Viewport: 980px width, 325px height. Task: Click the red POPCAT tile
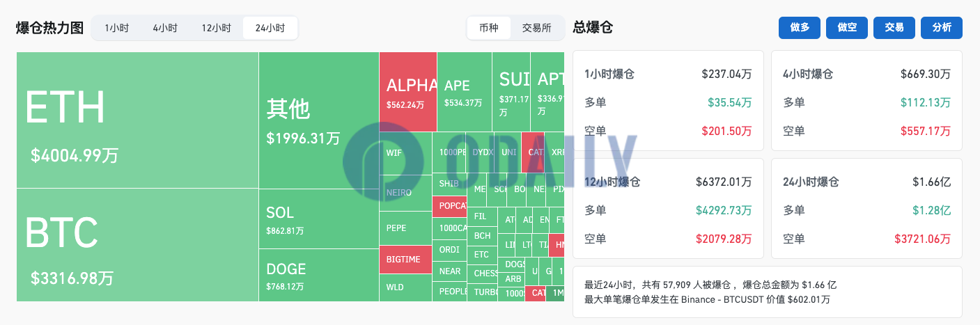[449, 207]
